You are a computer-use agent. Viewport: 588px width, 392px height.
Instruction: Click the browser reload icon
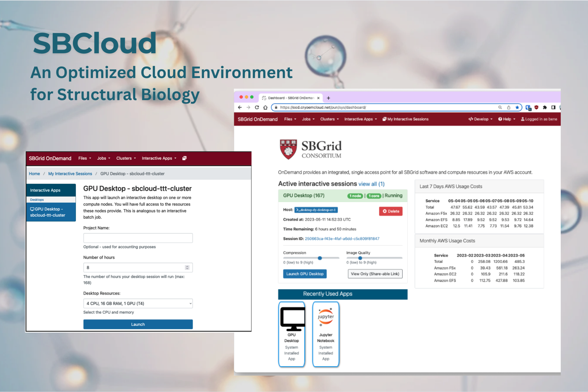coord(257,107)
